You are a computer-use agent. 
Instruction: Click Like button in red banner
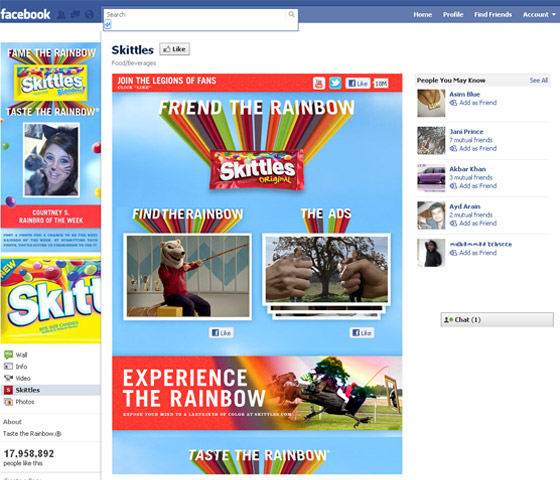pos(358,83)
